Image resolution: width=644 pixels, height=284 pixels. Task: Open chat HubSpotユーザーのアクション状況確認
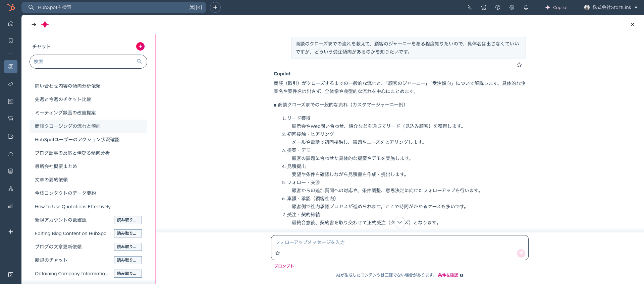point(88,140)
